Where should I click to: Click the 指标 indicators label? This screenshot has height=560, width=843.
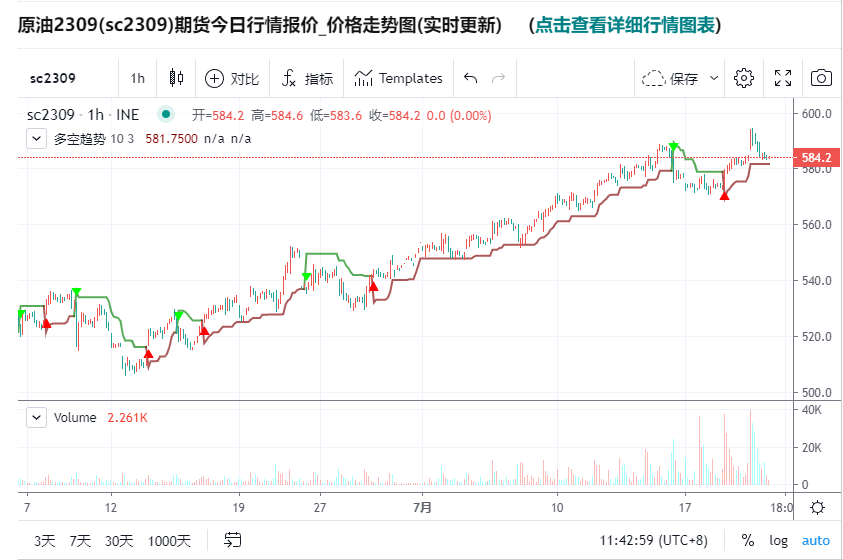coord(319,79)
